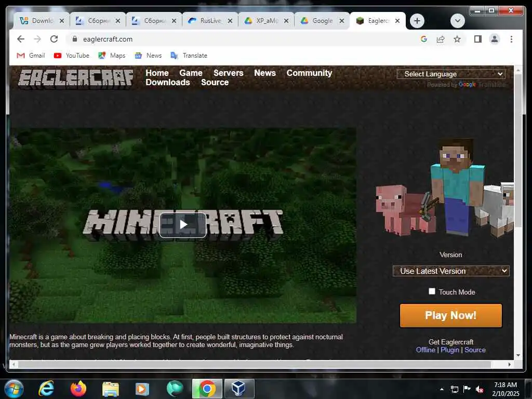
Task: Click the Steve and animals image
Action: click(x=445, y=187)
